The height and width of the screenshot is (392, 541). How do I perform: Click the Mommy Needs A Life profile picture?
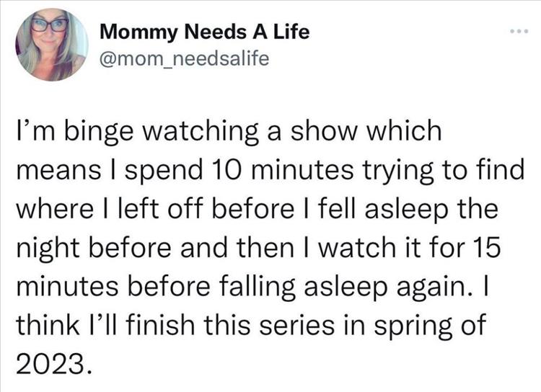coord(50,45)
